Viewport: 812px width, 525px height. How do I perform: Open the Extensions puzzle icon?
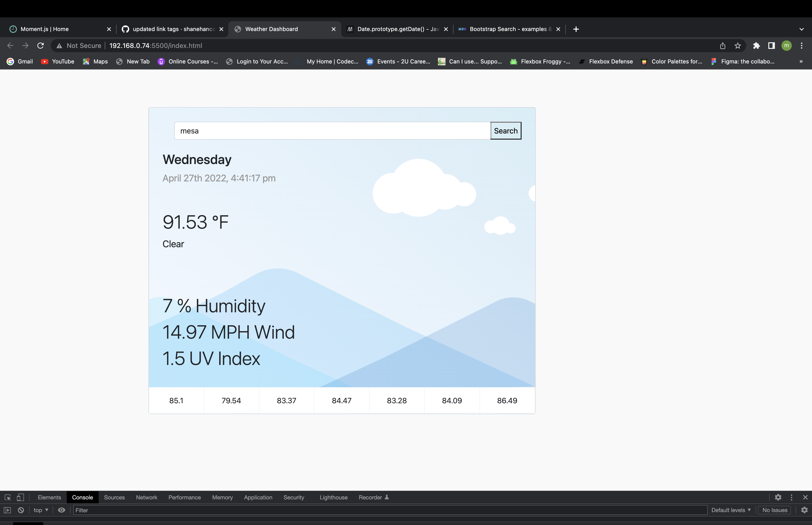coord(757,46)
